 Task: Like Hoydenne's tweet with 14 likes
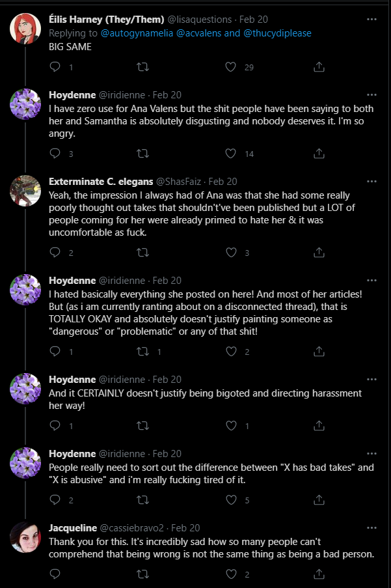(230, 154)
